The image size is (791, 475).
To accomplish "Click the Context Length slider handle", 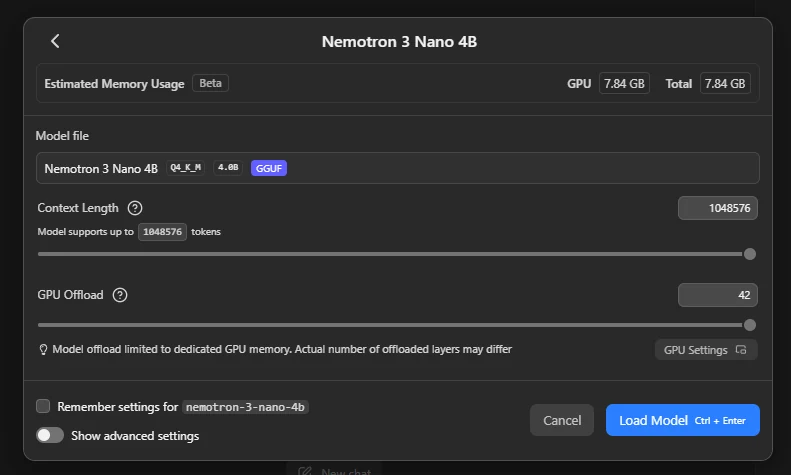I will click(x=750, y=254).
